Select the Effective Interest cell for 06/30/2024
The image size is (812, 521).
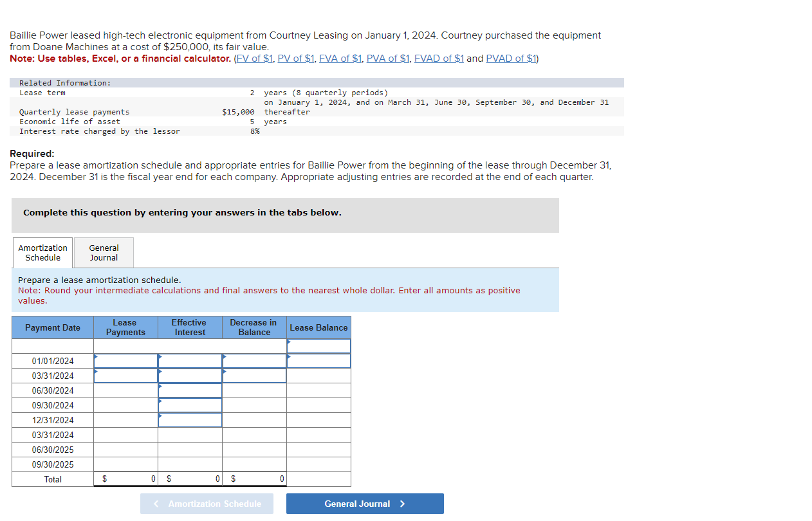tap(189, 390)
